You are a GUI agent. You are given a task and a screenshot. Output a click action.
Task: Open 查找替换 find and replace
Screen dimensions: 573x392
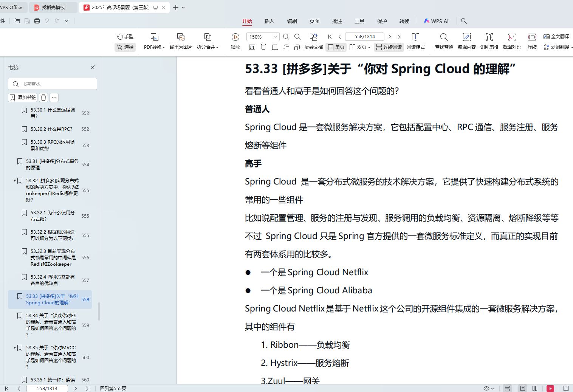444,41
